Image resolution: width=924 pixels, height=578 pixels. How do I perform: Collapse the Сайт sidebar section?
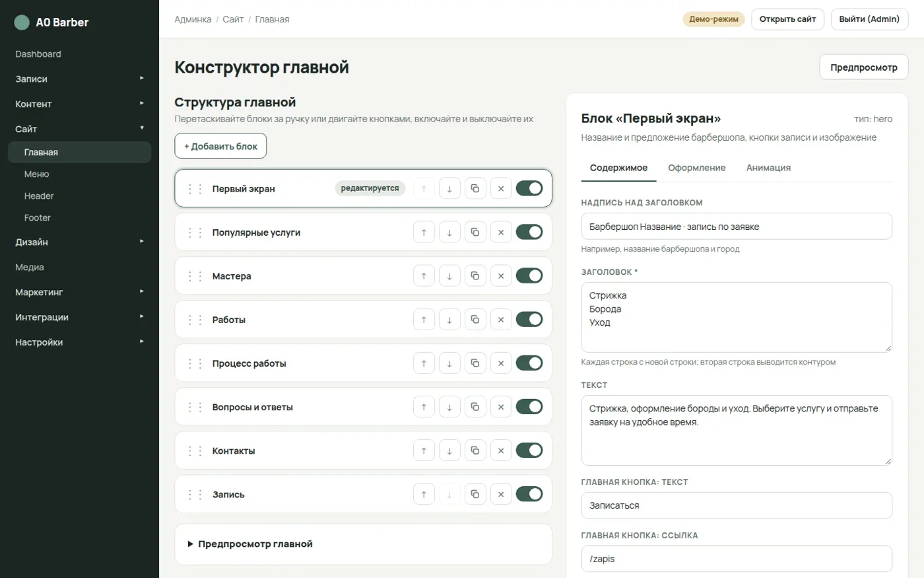tap(79, 129)
